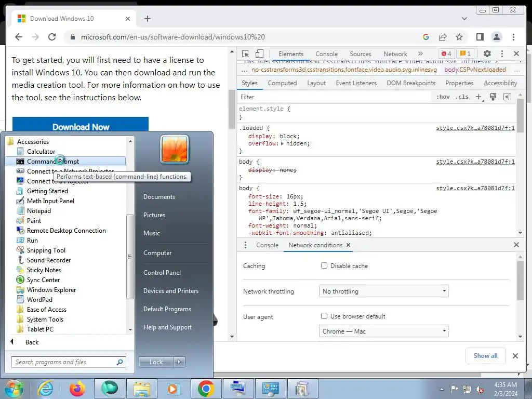Expand more DevTools tabs chevron
Image resolution: width=532 pixels, height=399 pixels.
point(420,54)
